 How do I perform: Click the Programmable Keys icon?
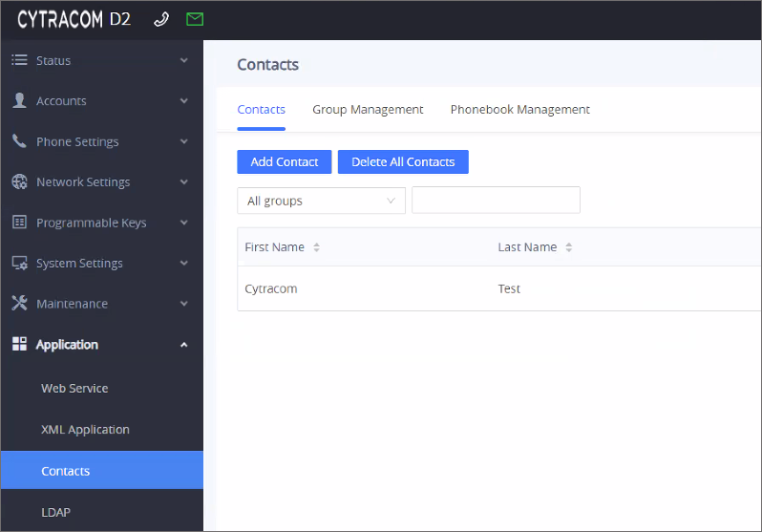click(x=19, y=223)
